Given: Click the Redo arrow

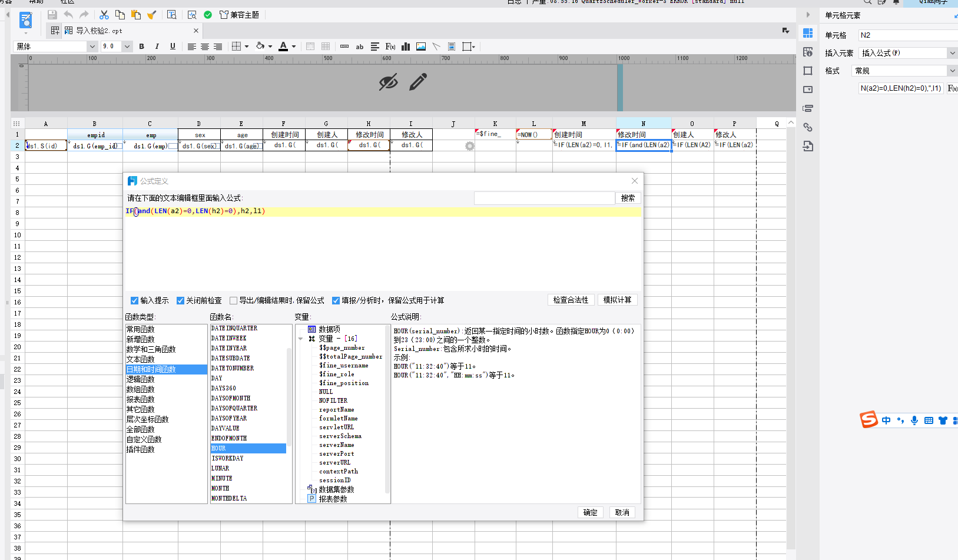Looking at the screenshot, I should [x=84, y=15].
